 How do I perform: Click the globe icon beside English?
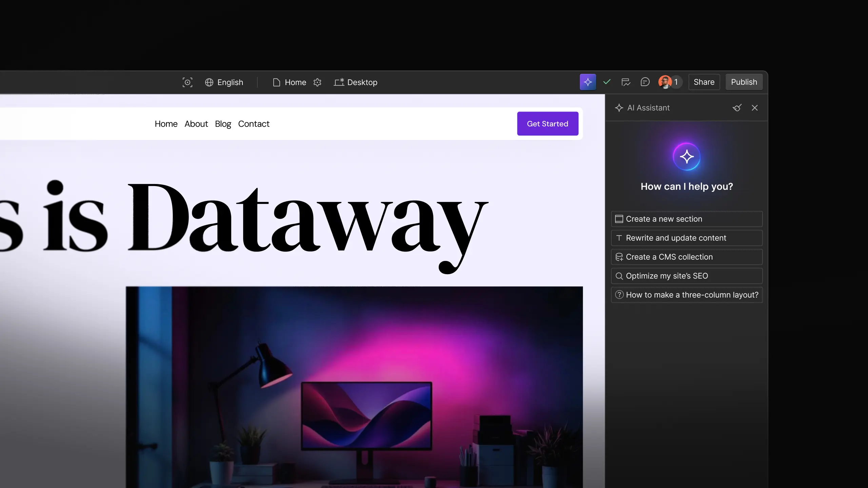coord(209,82)
